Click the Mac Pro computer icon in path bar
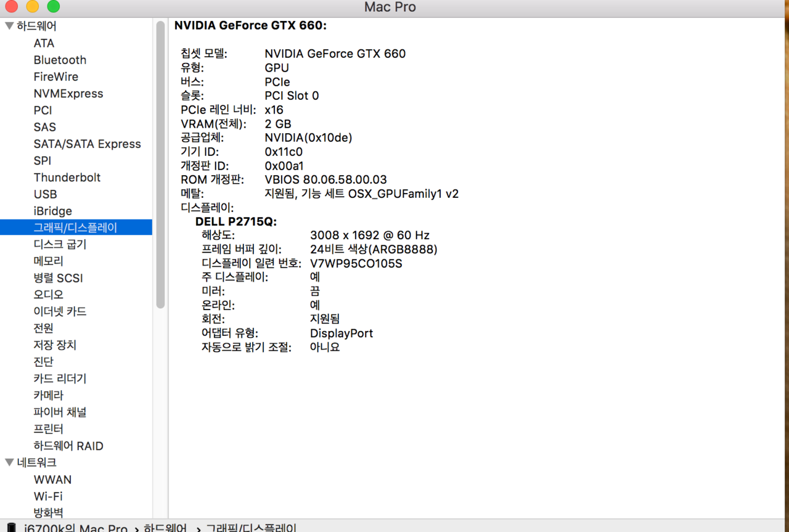Viewport: 789px width, 532px height. (x=12, y=528)
